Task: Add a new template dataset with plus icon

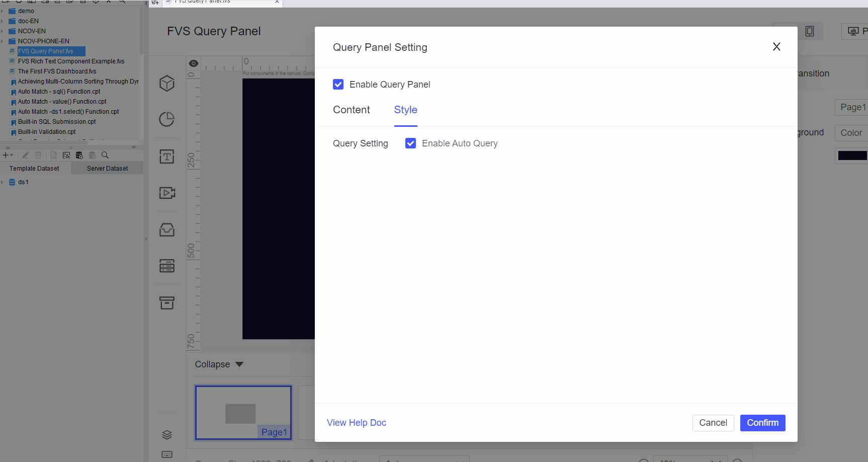Action: 5,155
